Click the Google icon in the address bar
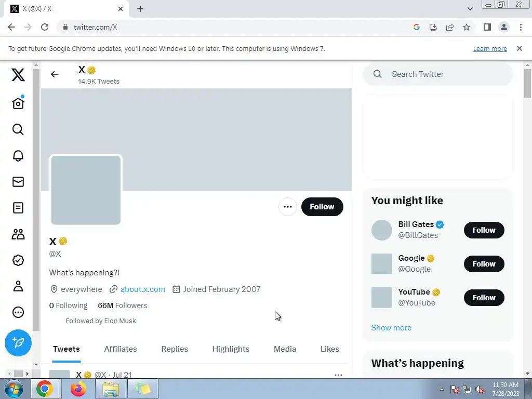Screen dimensions: 532x399 click(x=416, y=27)
